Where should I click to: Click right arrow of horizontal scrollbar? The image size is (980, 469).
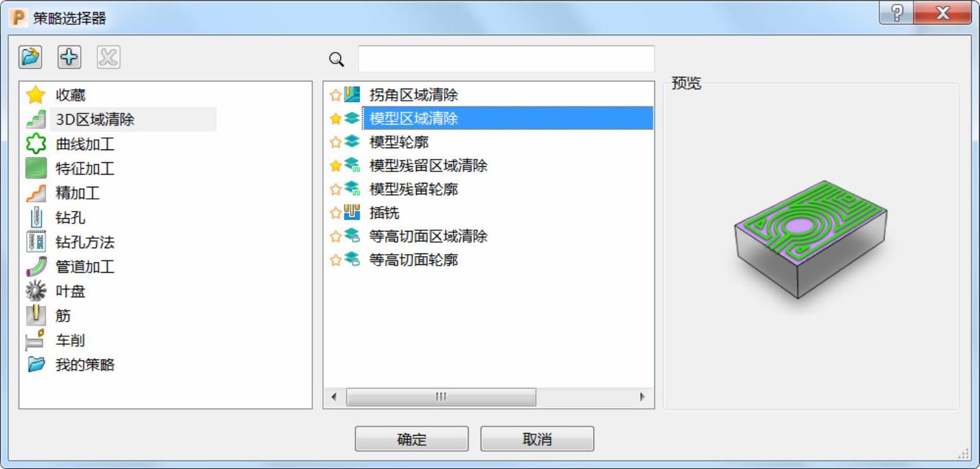643,397
